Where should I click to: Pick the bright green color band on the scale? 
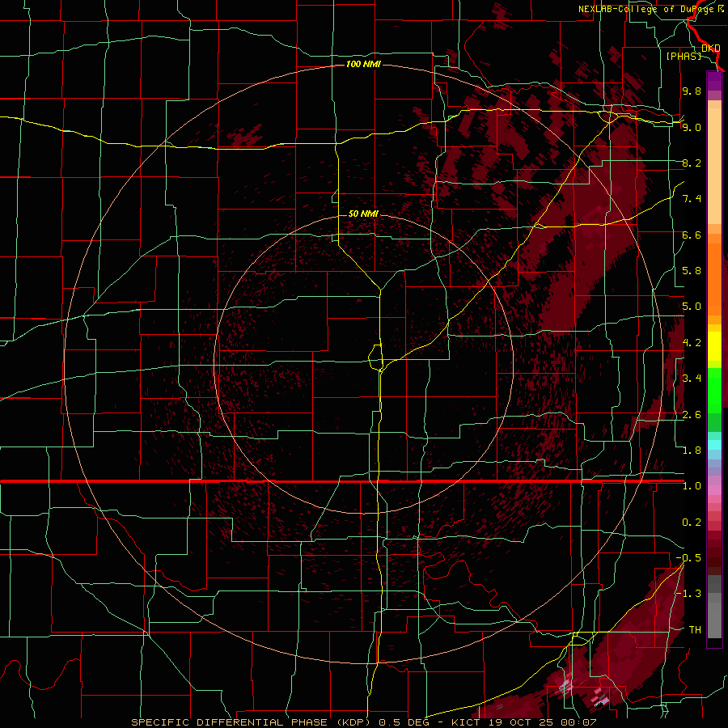point(714,390)
